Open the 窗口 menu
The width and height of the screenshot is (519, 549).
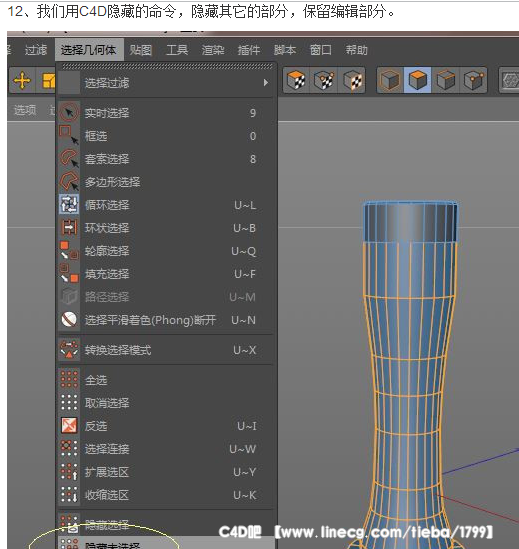tap(320, 50)
